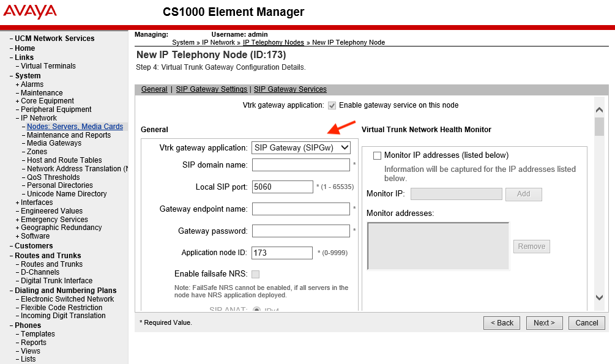Open Reports under Phones
This screenshot has width=615, height=364.
click(33, 343)
